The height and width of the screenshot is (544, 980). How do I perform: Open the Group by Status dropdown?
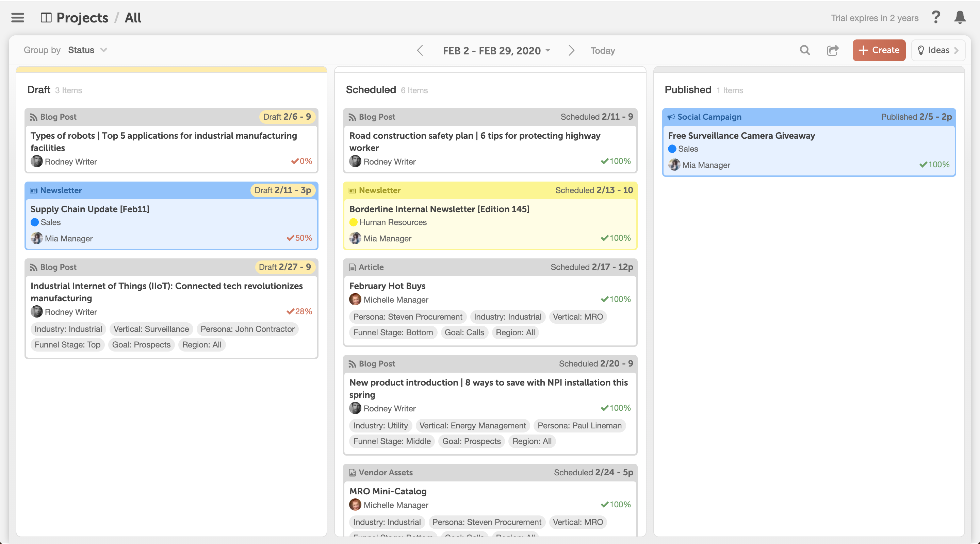point(87,50)
